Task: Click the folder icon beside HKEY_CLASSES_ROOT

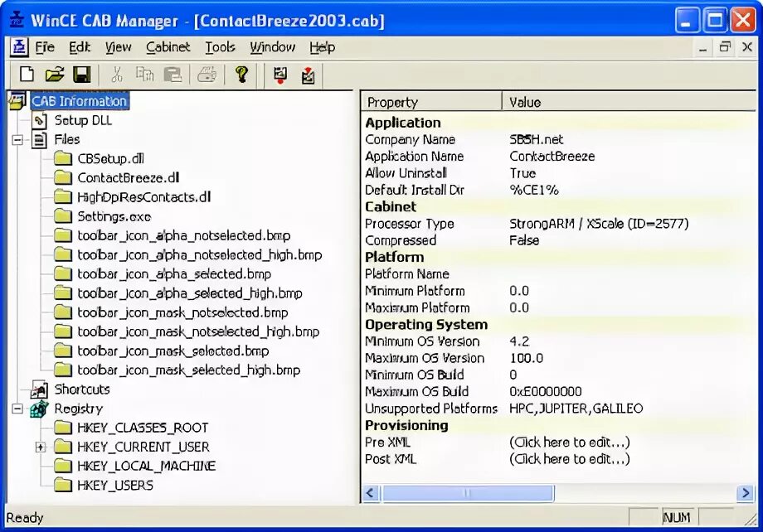Action: [63, 428]
